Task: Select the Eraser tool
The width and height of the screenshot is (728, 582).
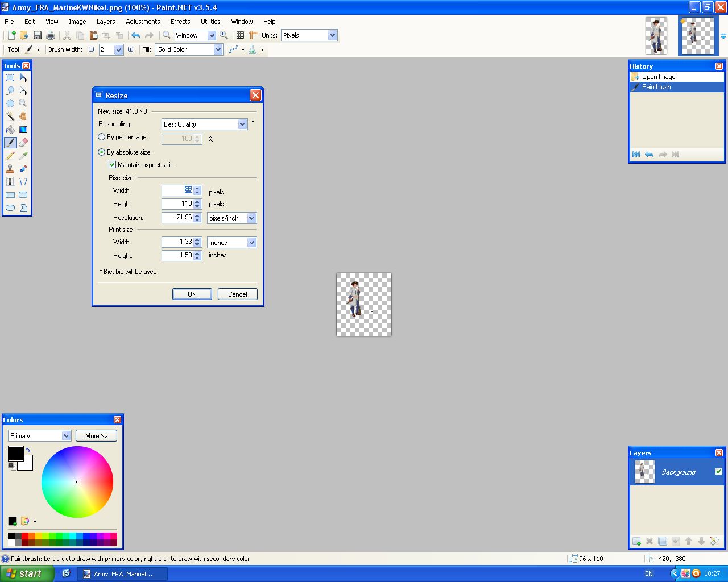Action: pyautogui.click(x=23, y=143)
